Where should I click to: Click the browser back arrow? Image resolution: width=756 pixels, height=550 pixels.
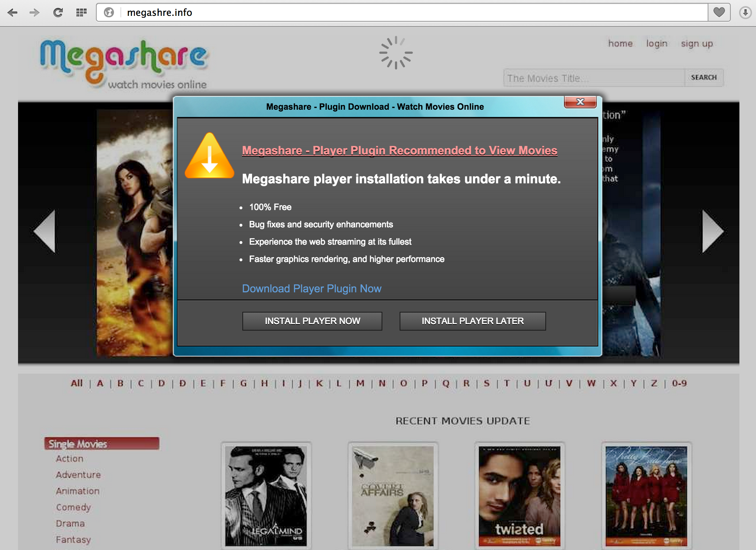tap(13, 13)
